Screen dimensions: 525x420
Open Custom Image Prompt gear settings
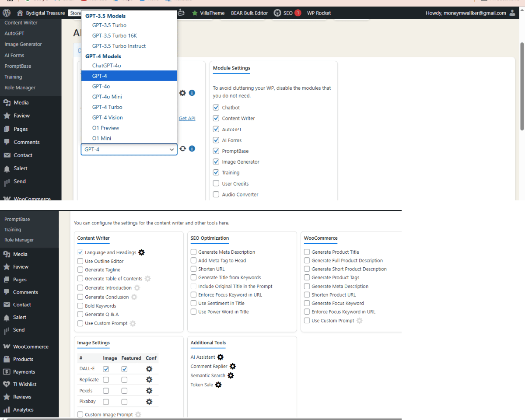pyautogui.click(x=138, y=415)
